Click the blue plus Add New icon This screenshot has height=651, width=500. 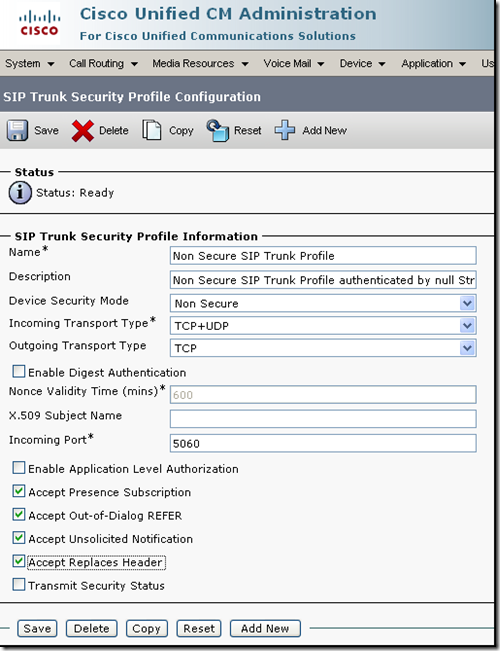[x=285, y=130]
